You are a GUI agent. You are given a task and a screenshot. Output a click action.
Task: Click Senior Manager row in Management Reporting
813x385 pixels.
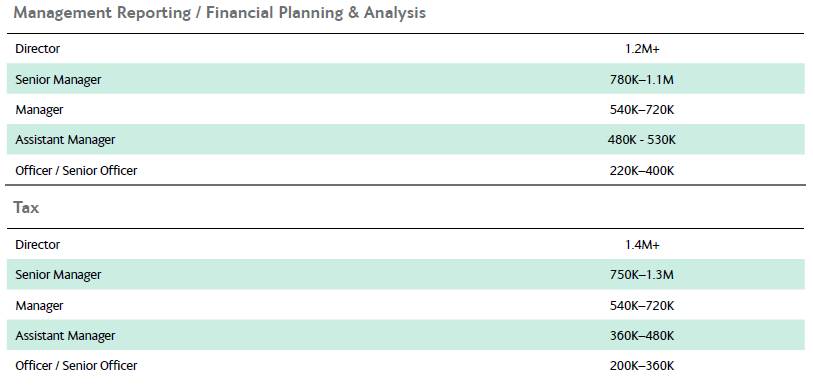point(405,79)
